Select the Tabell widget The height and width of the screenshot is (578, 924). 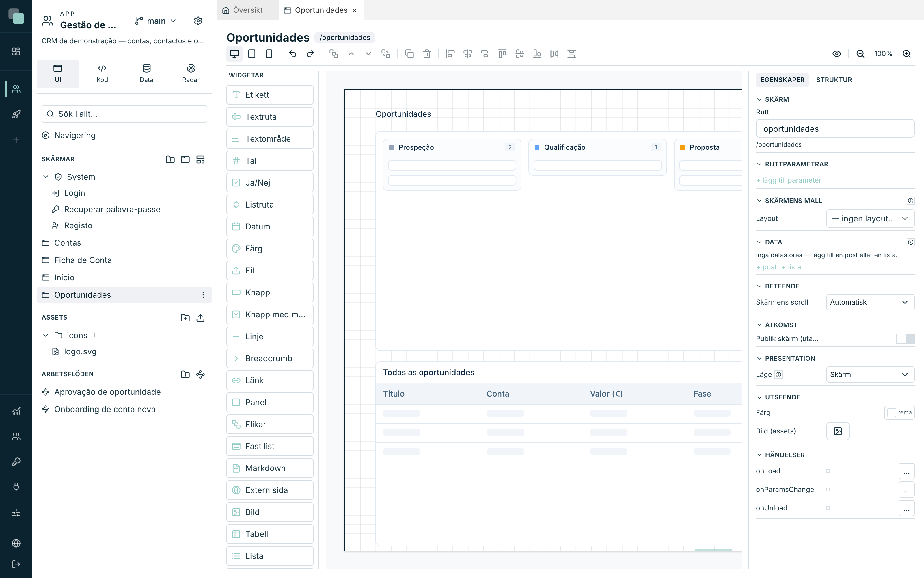[270, 534]
